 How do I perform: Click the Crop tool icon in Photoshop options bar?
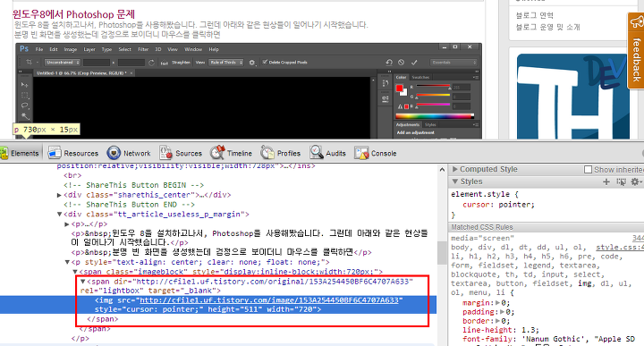(x=30, y=62)
